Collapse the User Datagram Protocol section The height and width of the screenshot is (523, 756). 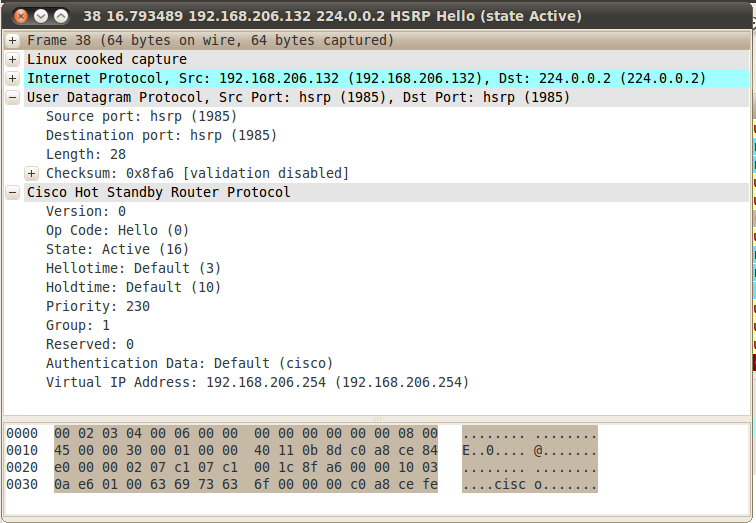(12, 97)
